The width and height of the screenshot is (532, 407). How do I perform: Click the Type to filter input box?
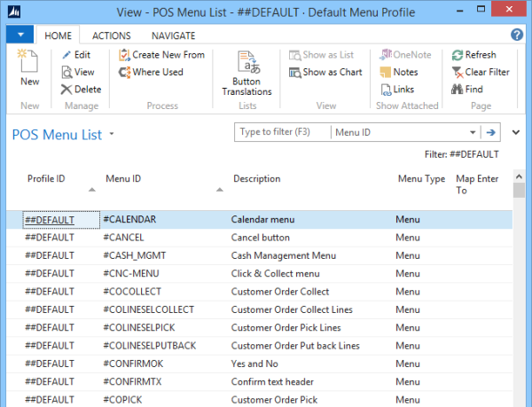point(282,132)
